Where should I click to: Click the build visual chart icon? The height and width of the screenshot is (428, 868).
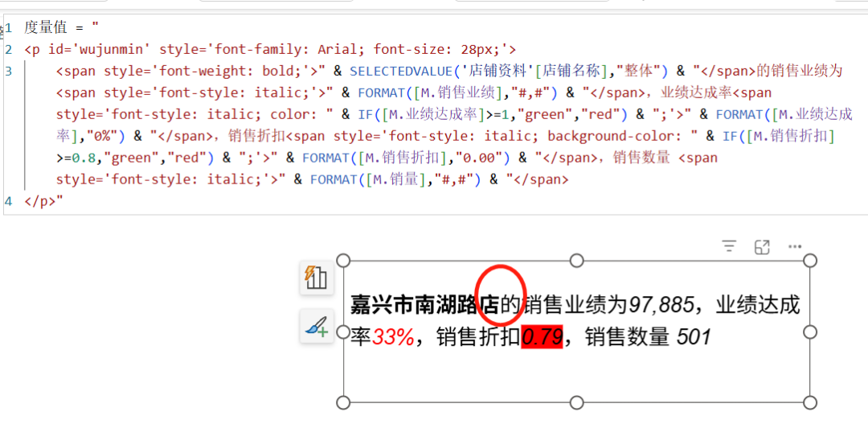[317, 278]
